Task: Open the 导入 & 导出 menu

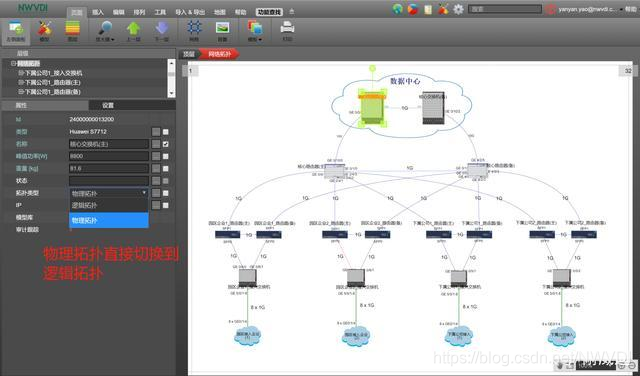Action: (x=190, y=12)
